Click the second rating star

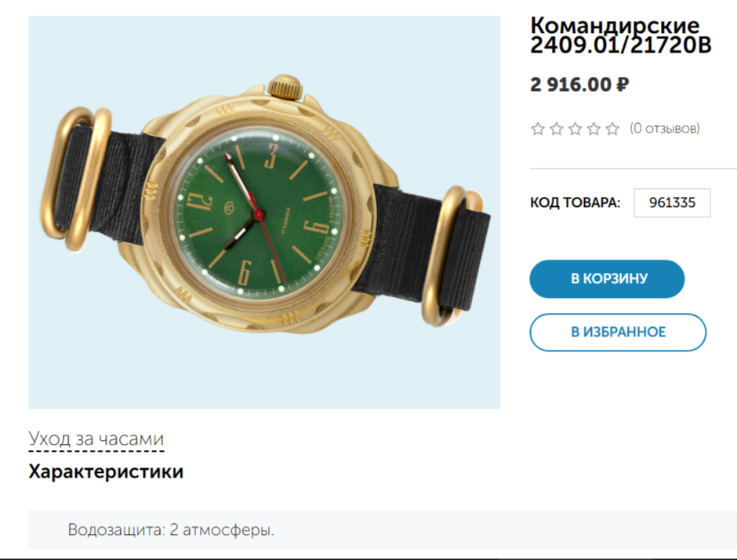tap(557, 129)
